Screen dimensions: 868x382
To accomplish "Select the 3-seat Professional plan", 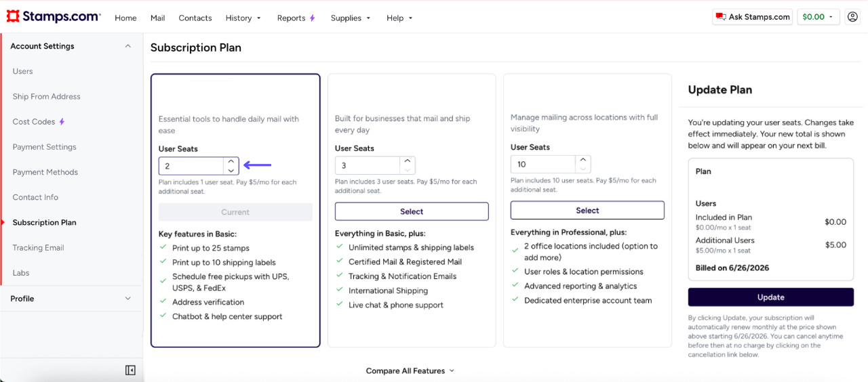I will pos(412,211).
